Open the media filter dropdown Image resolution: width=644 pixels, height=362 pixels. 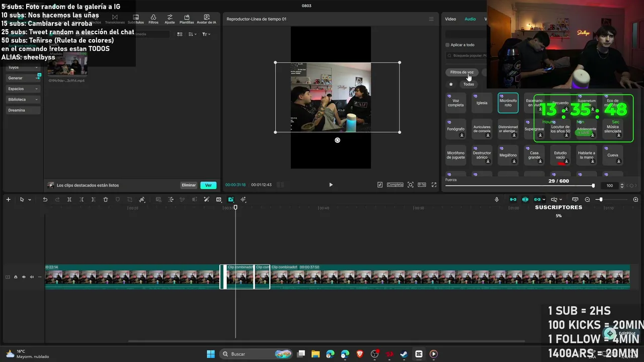(206, 34)
